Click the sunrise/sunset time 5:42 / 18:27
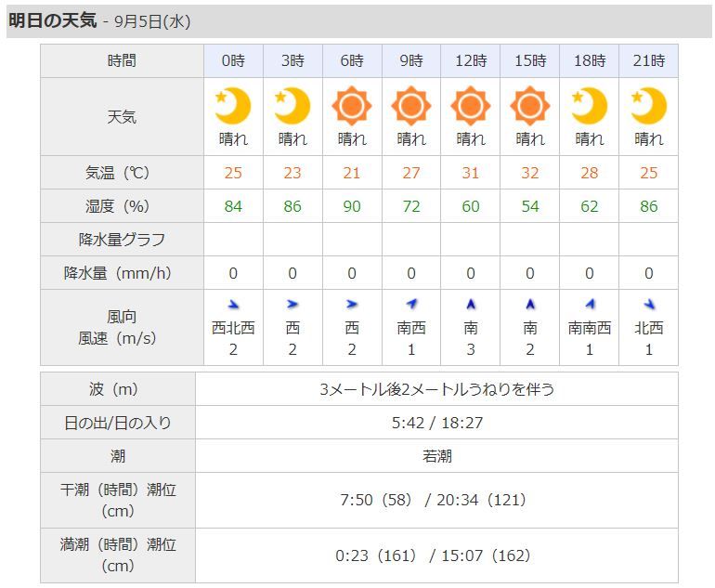Image resolution: width=715 pixels, height=588 pixels. coord(436,423)
